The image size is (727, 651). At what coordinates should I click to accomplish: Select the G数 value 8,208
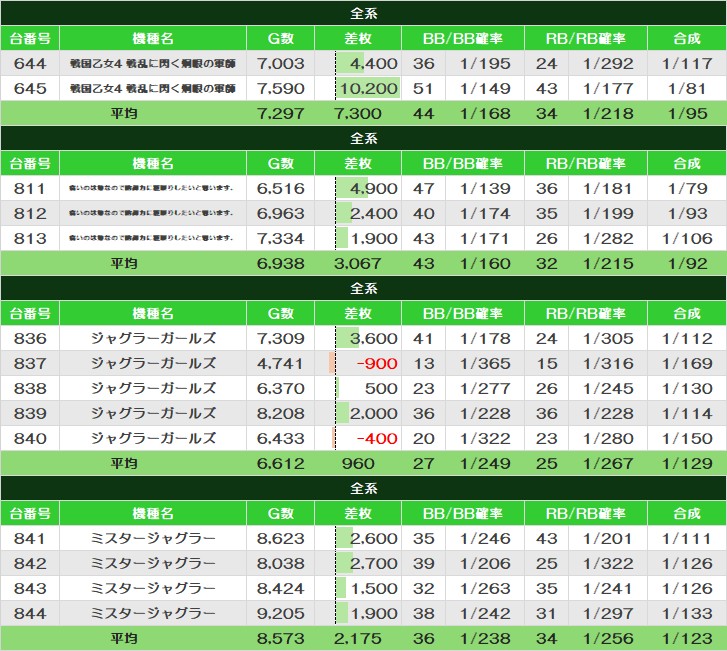[281, 414]
